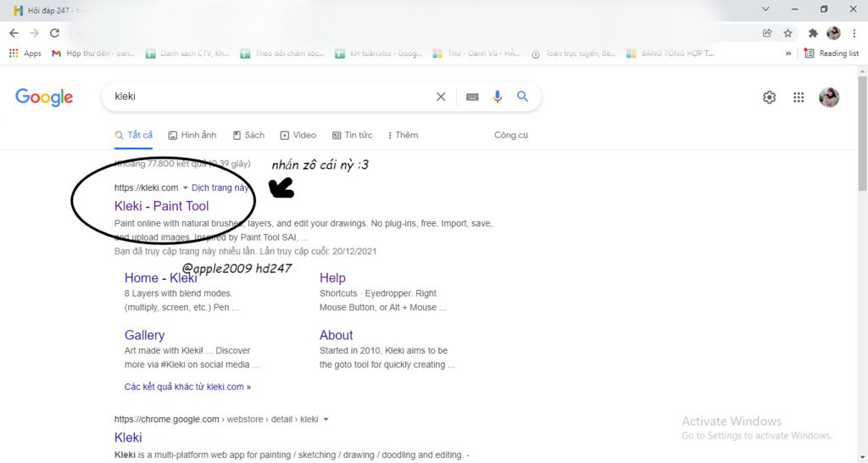The height and width of the screenshot is (463, 868).
Task: Open Toán trực tuyến bookmark
Action: tap(574, 53)
